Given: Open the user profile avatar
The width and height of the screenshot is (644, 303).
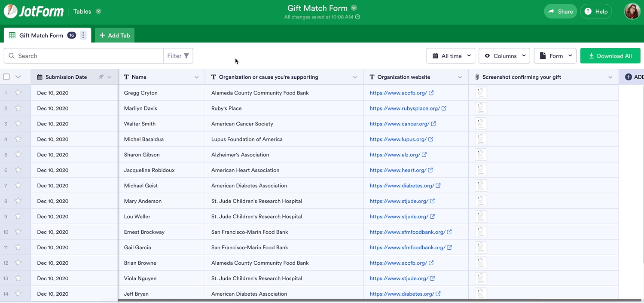Looking at the screenshot, I should pos(632,12).
